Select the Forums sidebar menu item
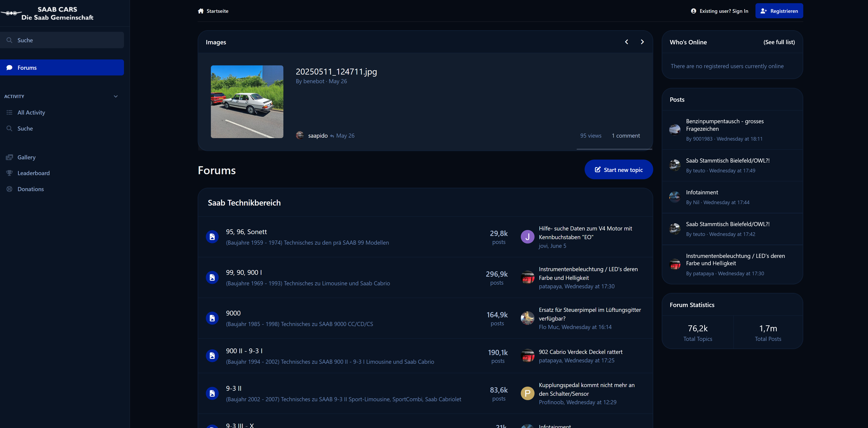 (x=62, y=68)
